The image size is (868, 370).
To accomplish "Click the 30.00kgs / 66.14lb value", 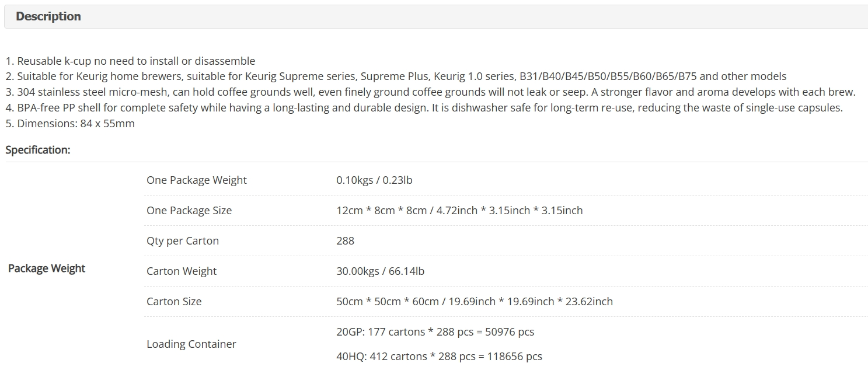I will pos(380,271).
